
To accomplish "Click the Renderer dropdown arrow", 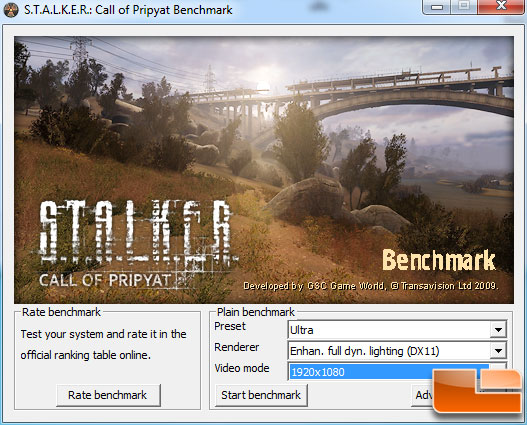I will coord(498,351).
